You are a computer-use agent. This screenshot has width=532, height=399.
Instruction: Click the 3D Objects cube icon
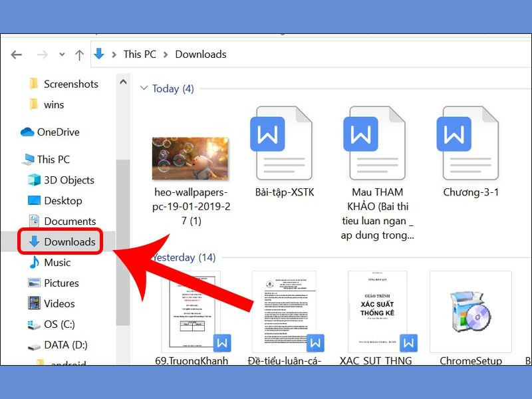pos(34,180)
